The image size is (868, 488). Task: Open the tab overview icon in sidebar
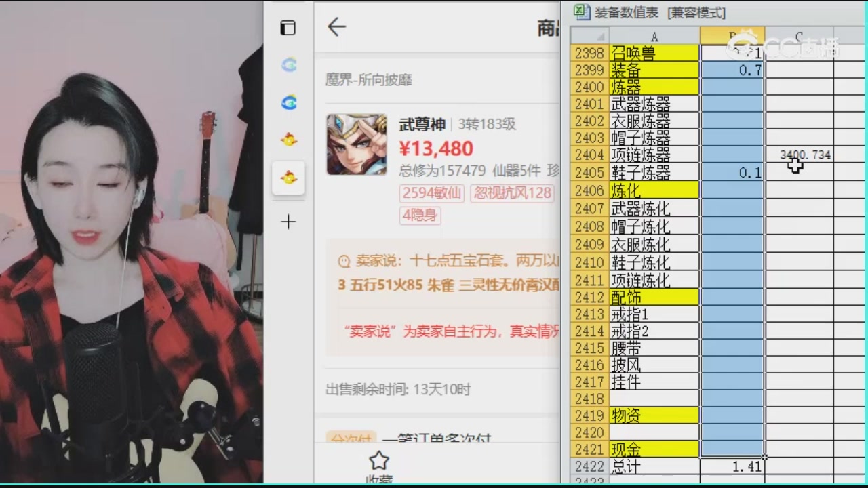[288, 28]
